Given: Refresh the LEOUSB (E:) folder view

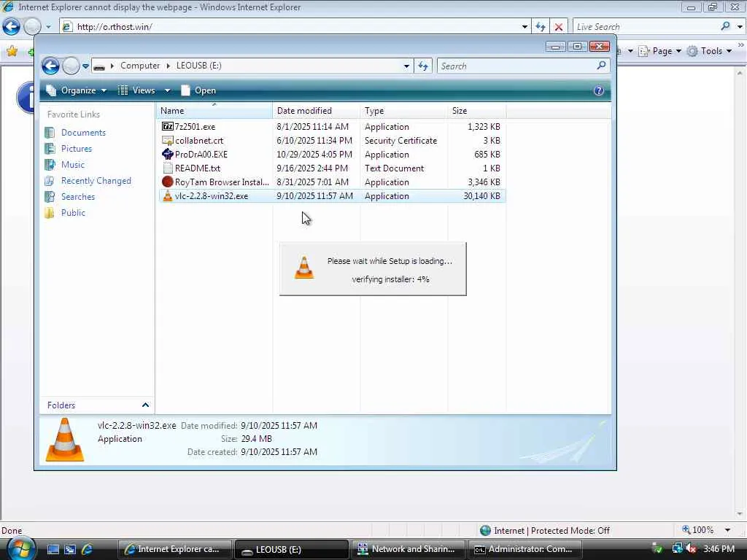Looking at the screenshot, I should [x=423, y=66].
